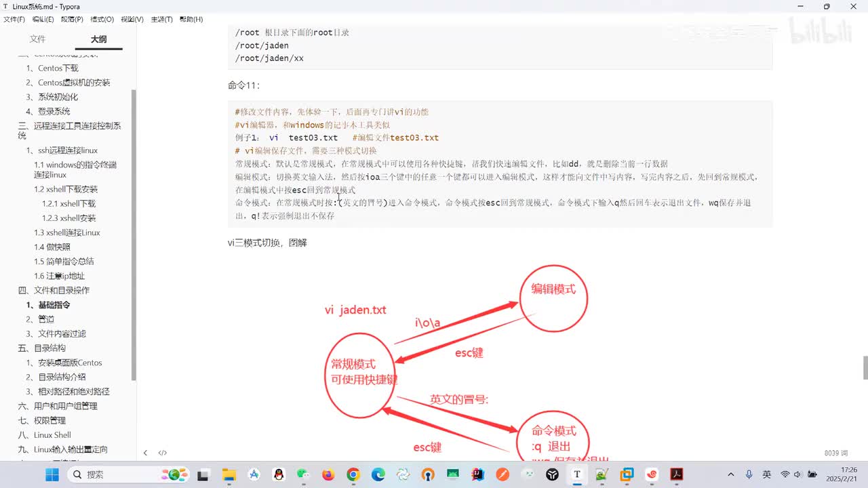The height and width of the screenshot is (488, 868).
Task: Open the 段落(P) menu
Action: [x=72, y=20]
